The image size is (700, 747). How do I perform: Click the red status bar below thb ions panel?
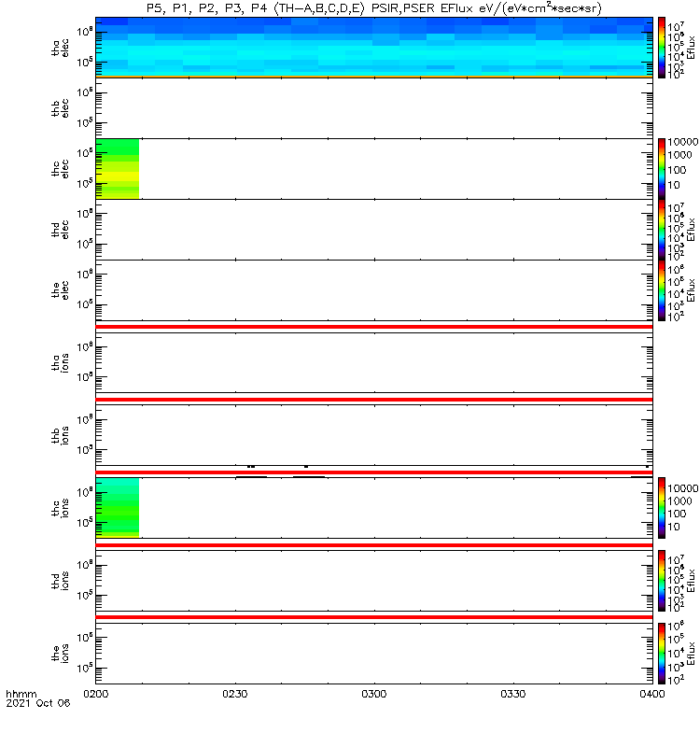(374, 472)
